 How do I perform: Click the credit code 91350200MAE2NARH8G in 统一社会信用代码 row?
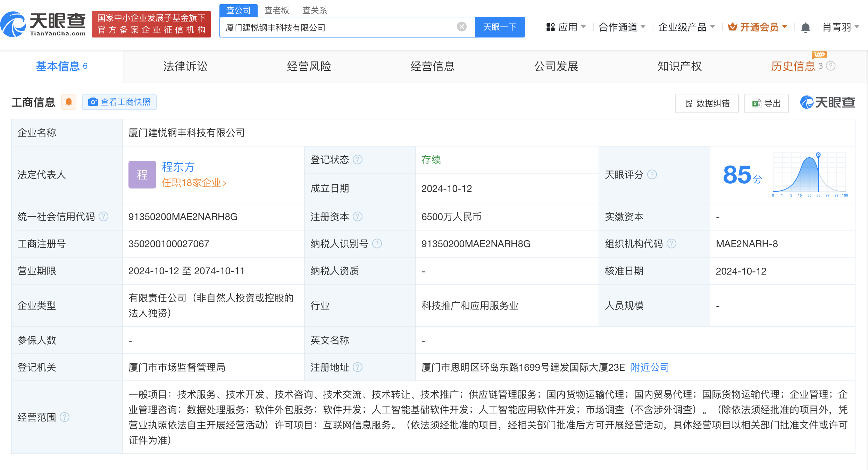(x=183, y=217)
